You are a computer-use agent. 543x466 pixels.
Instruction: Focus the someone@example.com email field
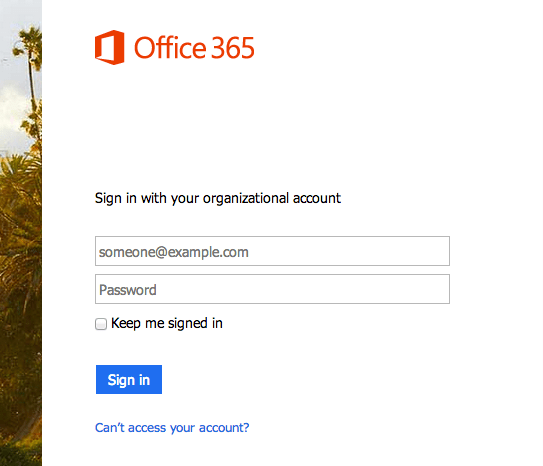click(272, 251)
